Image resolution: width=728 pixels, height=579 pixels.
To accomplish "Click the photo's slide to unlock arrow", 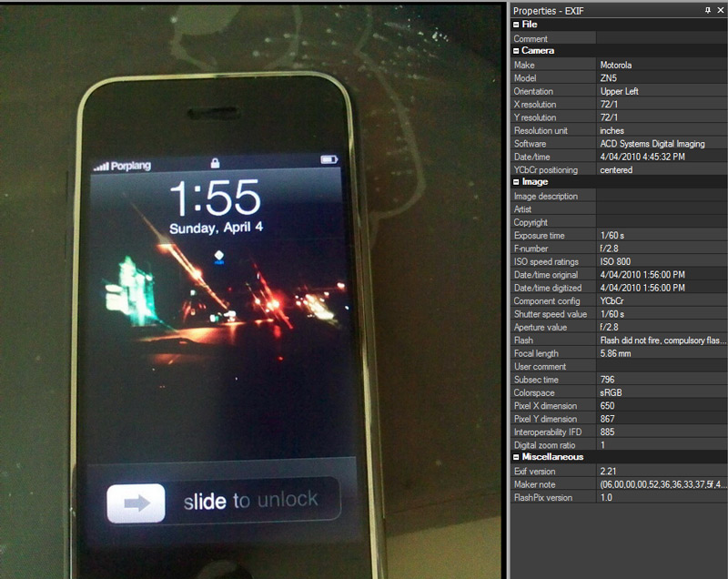I will coord(136,503).
